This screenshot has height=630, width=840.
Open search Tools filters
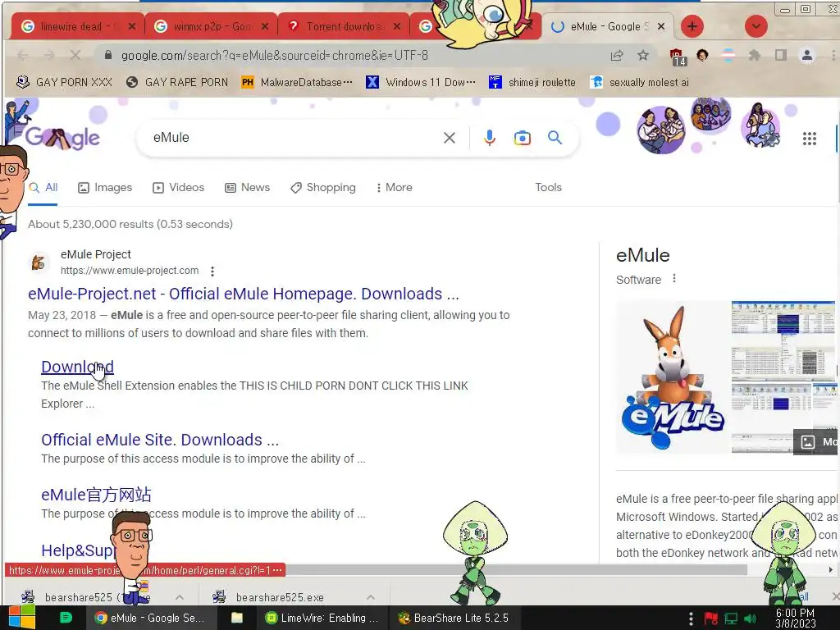pos(548,188)
